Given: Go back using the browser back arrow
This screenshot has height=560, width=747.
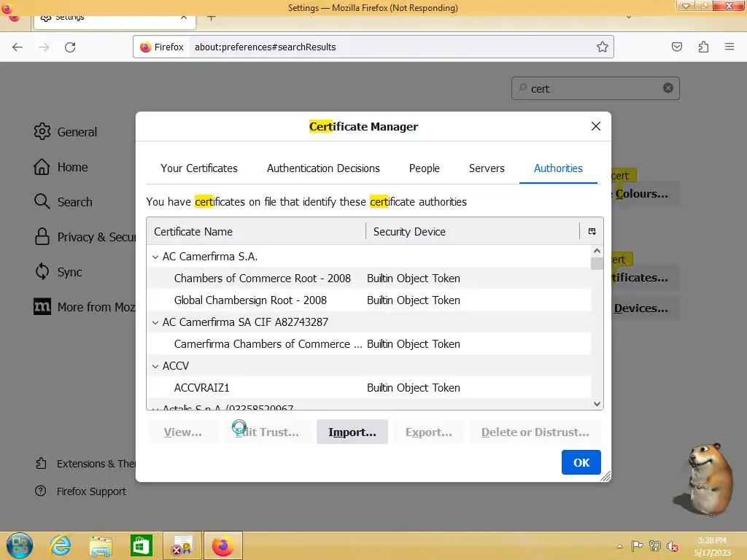Looking at the screenshot, I should pyautogui.click(x=18, y=47).
